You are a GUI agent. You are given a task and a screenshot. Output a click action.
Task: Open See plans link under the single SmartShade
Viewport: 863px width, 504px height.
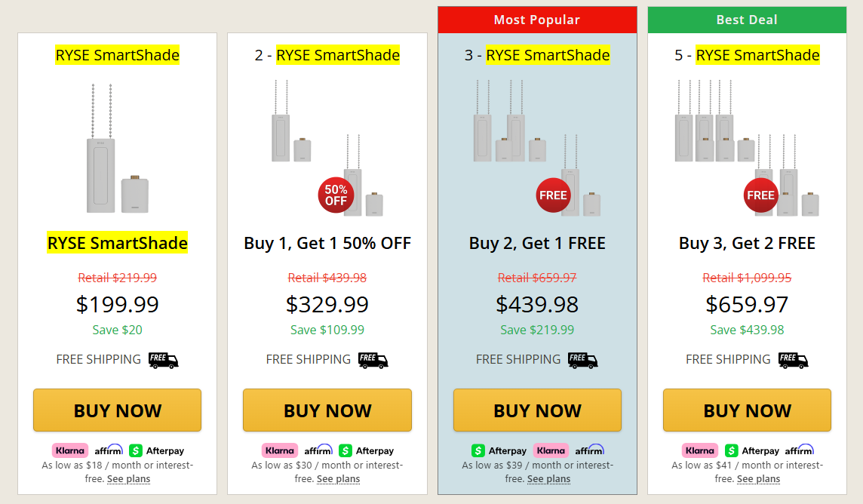click(x=128, y=478)
